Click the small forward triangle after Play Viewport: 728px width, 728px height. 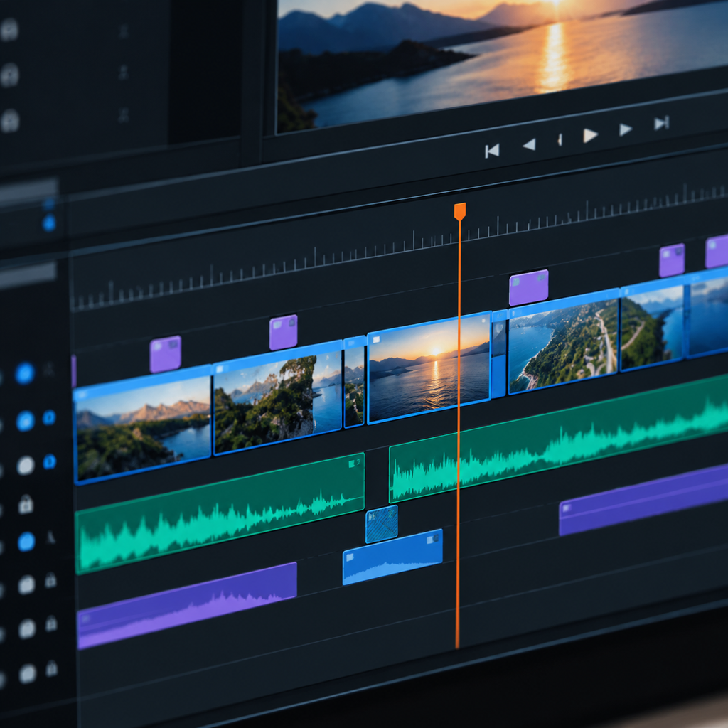tap(626, 129)
